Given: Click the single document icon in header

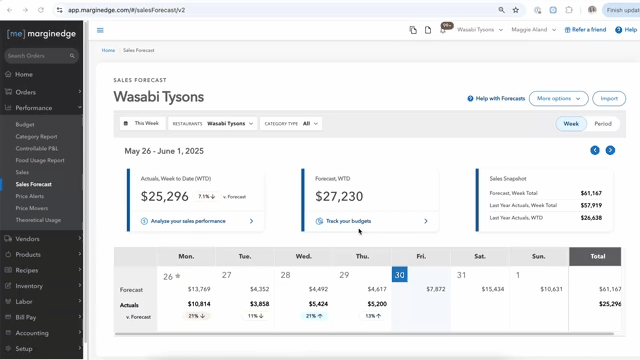Looking at the screenshot, I should tap(428, 30).
